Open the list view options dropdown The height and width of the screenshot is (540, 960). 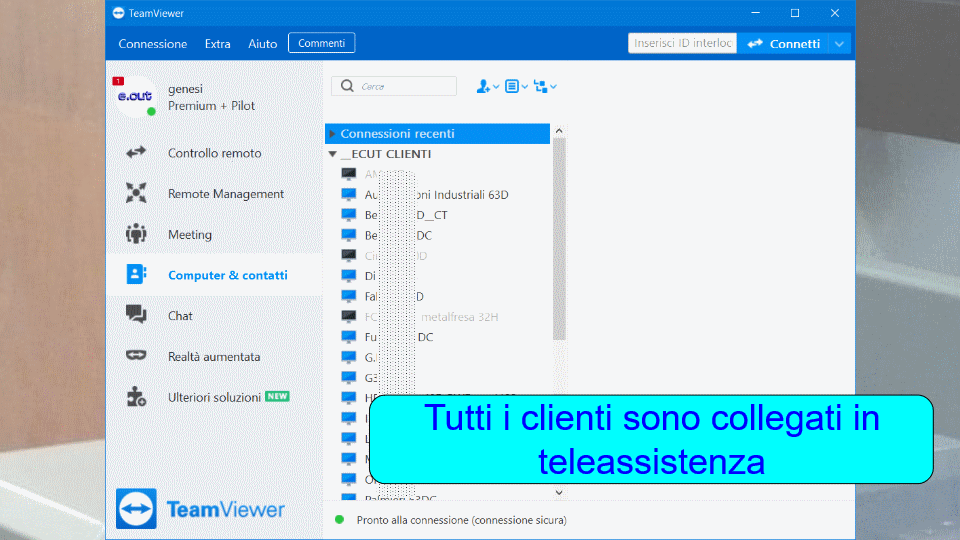pyautogui.click(x=516, y=86)
